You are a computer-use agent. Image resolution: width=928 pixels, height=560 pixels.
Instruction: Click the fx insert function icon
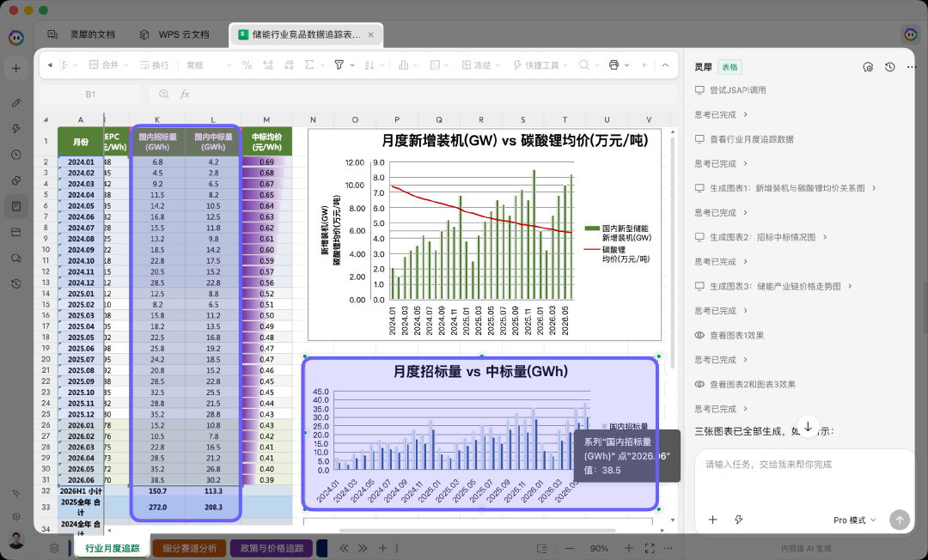pos(186,94)
